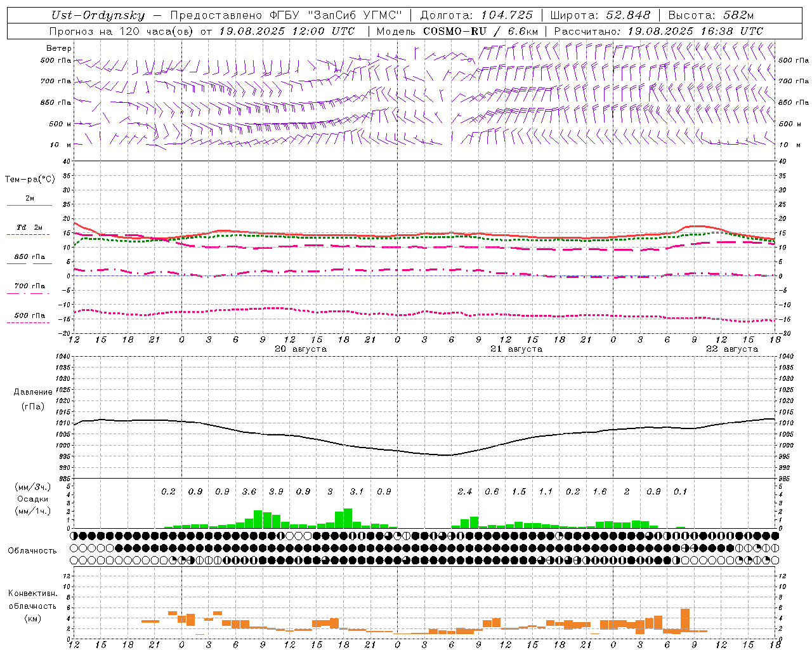
Task: Click the '2м' temperature legend entry
Action: 29,199
